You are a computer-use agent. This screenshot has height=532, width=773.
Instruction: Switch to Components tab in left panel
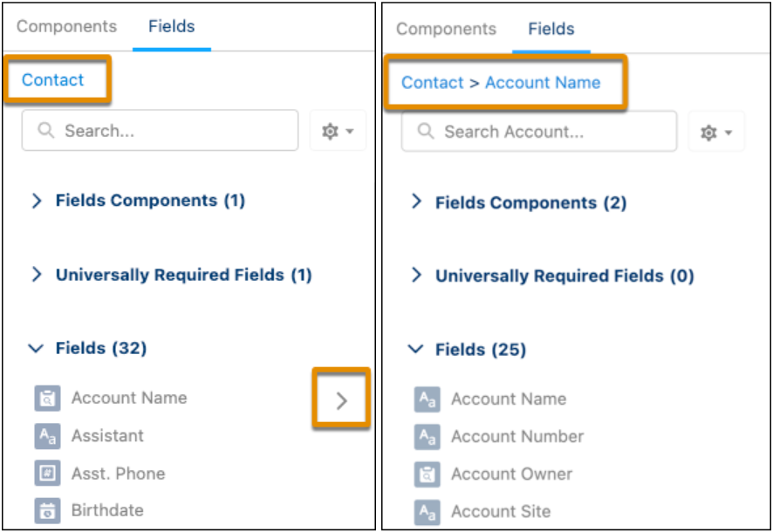[66, 26]
